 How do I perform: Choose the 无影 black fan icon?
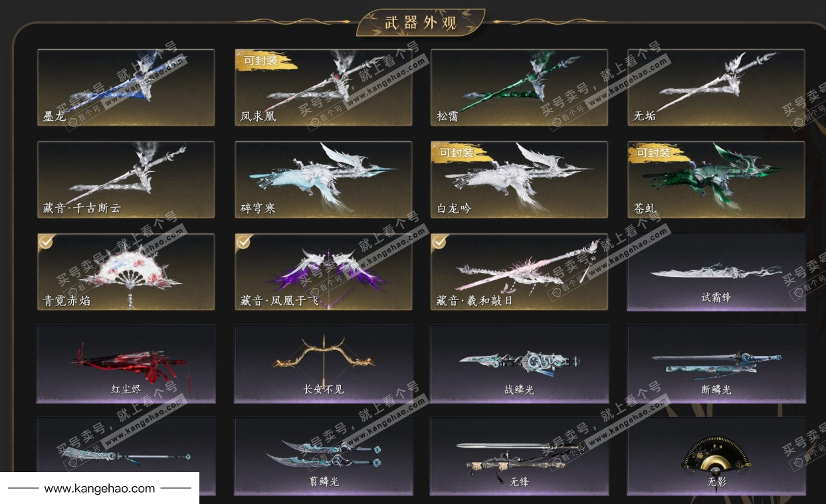point(716,455)
